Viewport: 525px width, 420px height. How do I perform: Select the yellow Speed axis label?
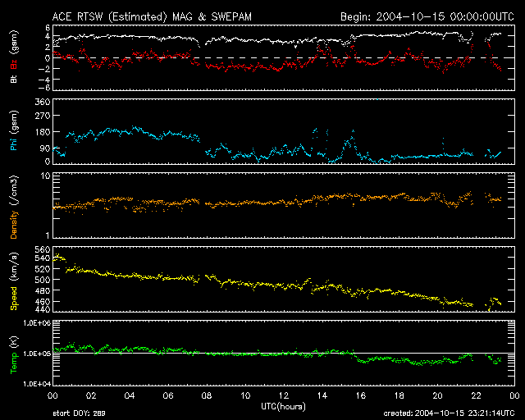[x=14, y=299]
